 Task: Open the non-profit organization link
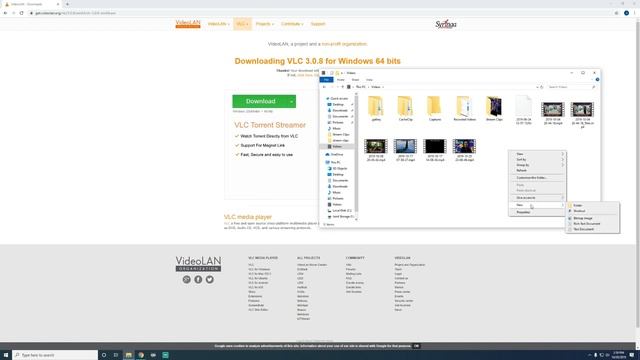(x=344, y=44)
